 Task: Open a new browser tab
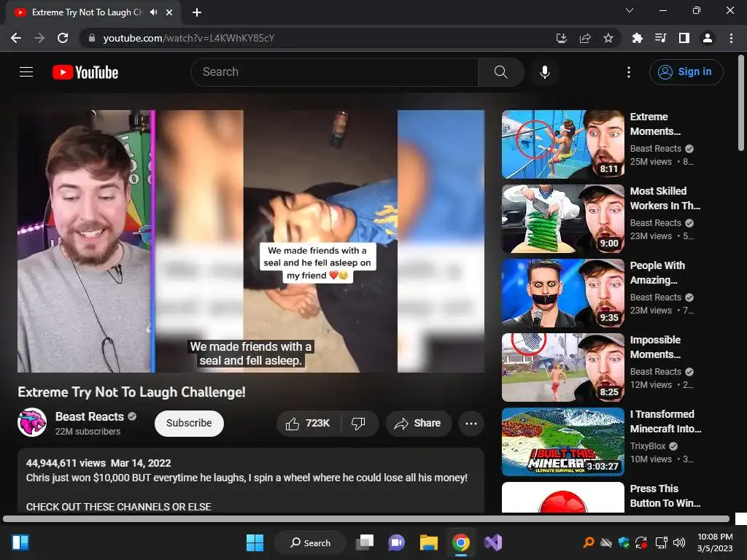coord(197,12)
